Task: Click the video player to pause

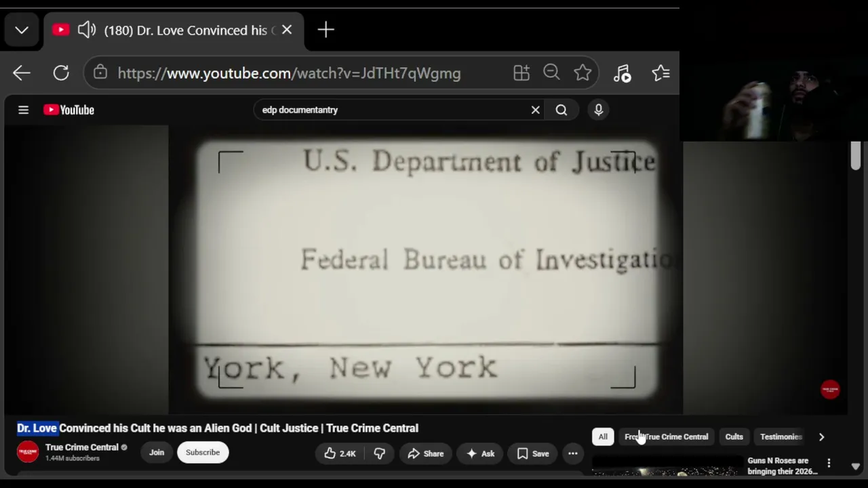Action: [426, 269]
